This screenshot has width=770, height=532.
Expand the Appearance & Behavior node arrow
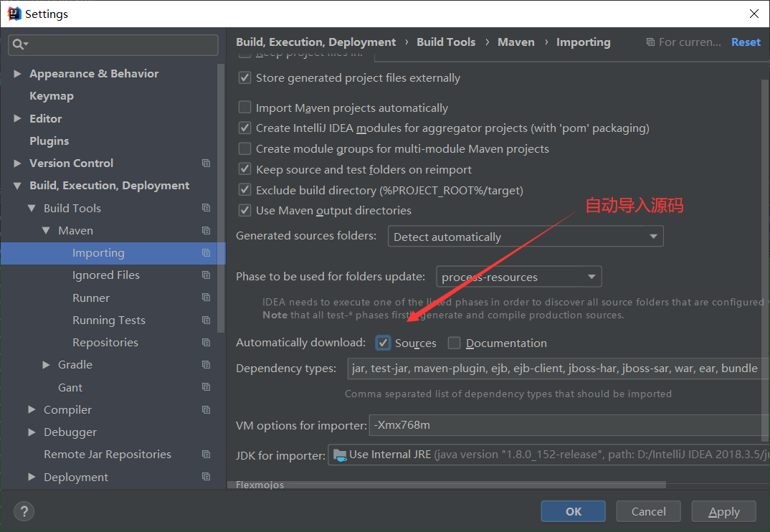click(x=17, y=74)
